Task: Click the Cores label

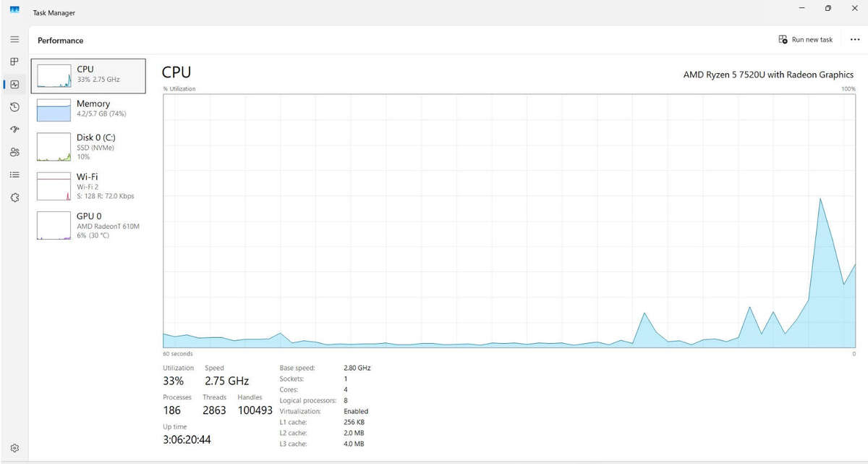Action: click(289, 389)
